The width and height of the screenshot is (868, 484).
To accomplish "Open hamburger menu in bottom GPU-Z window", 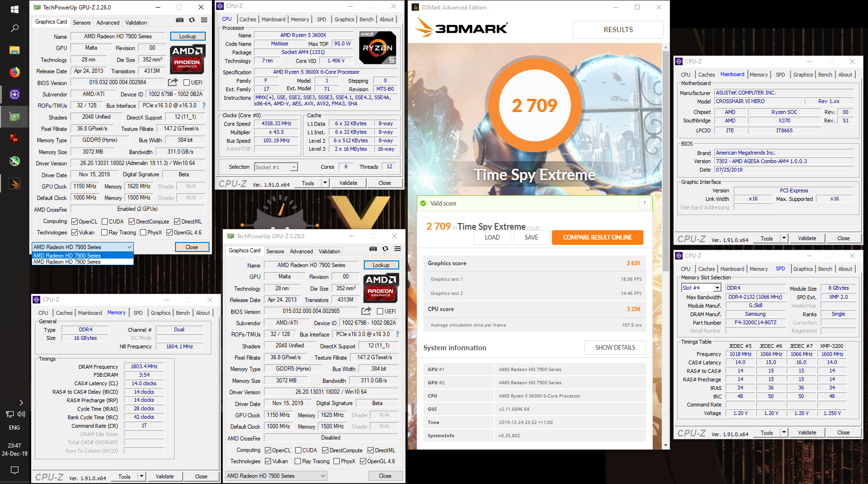I will pos(397,249).
